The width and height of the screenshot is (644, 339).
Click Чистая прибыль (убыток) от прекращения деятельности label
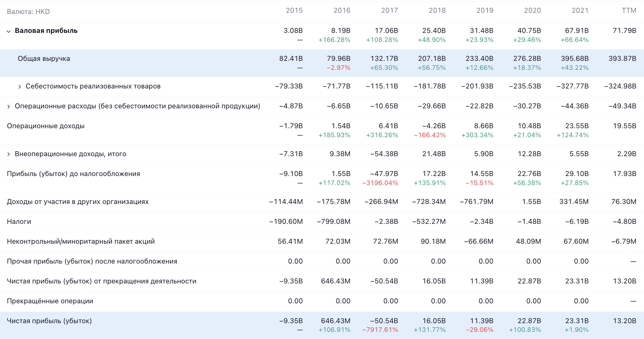point(101,281)
